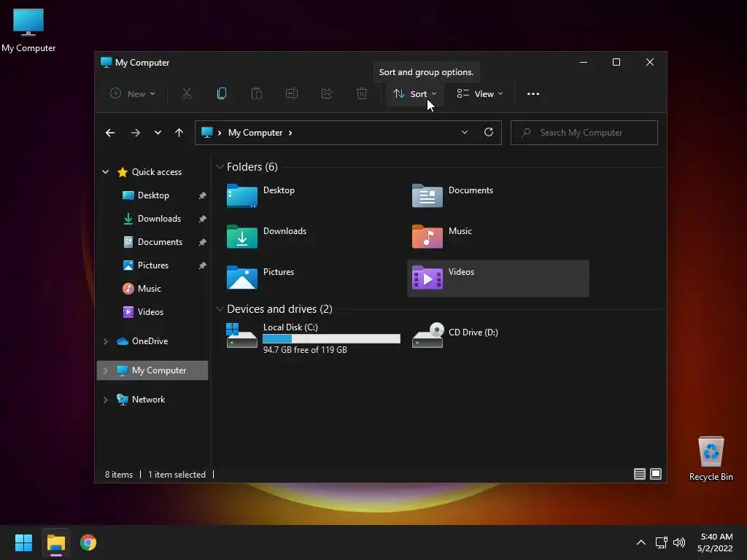Click the Recycle Bin on desktop
Viewport: 747px width, 560px height.
click(711, 459)
